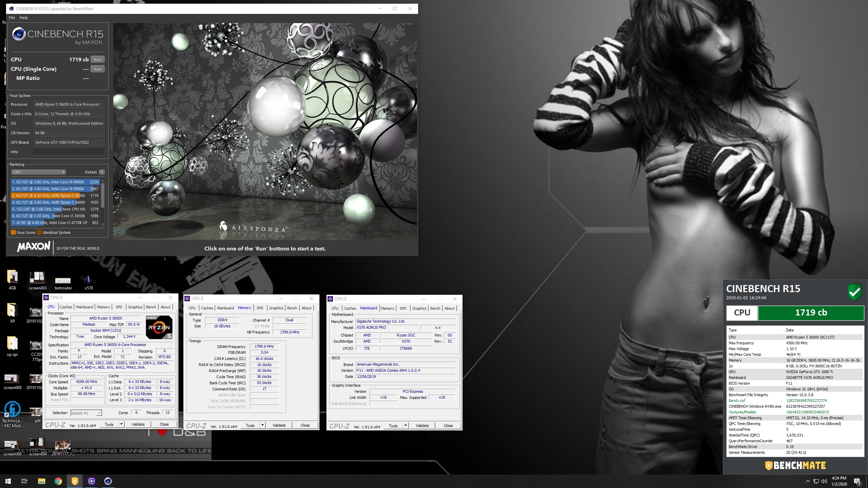Open Task View from the taskbar
The image size is (868, 488).
[24, 481]
